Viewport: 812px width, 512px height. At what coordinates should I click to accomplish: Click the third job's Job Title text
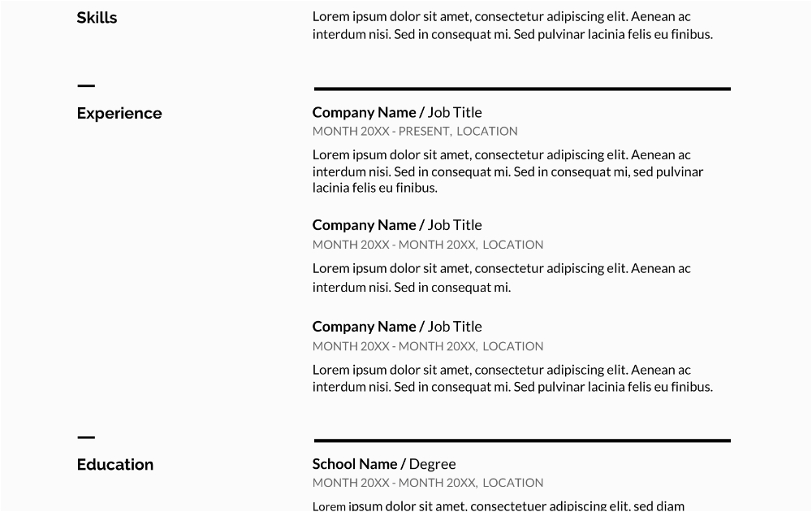coord(455,327)
